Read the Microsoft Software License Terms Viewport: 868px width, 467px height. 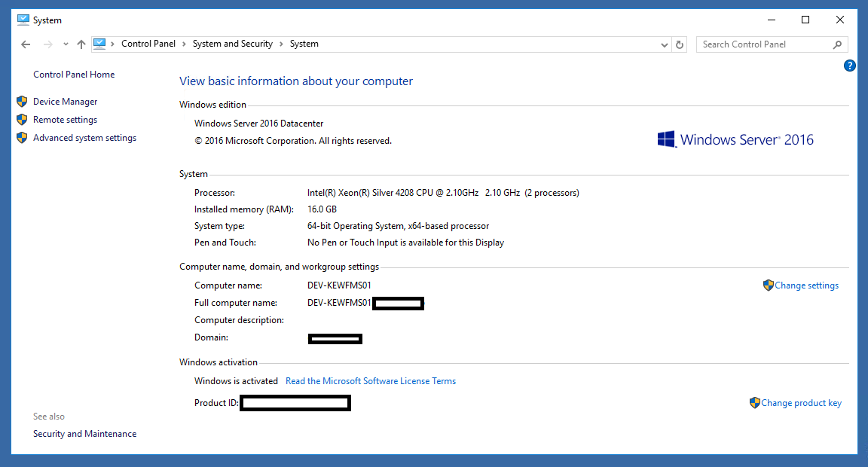(370, 381)
